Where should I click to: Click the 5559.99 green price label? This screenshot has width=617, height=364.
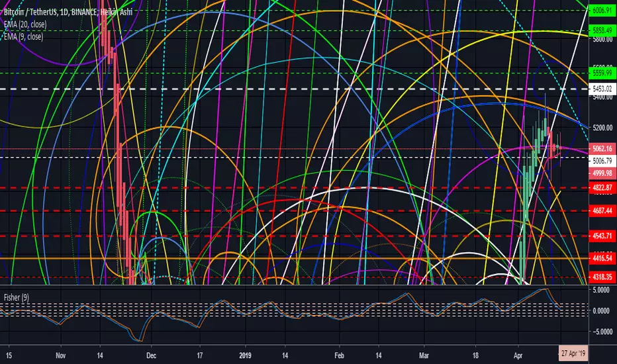(x=602, y=73)
